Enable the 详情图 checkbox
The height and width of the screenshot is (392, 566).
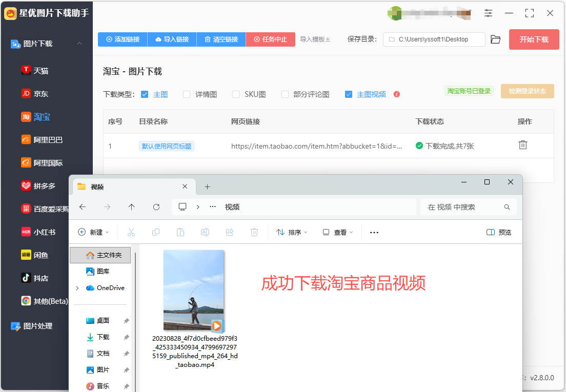coord(187,94)
